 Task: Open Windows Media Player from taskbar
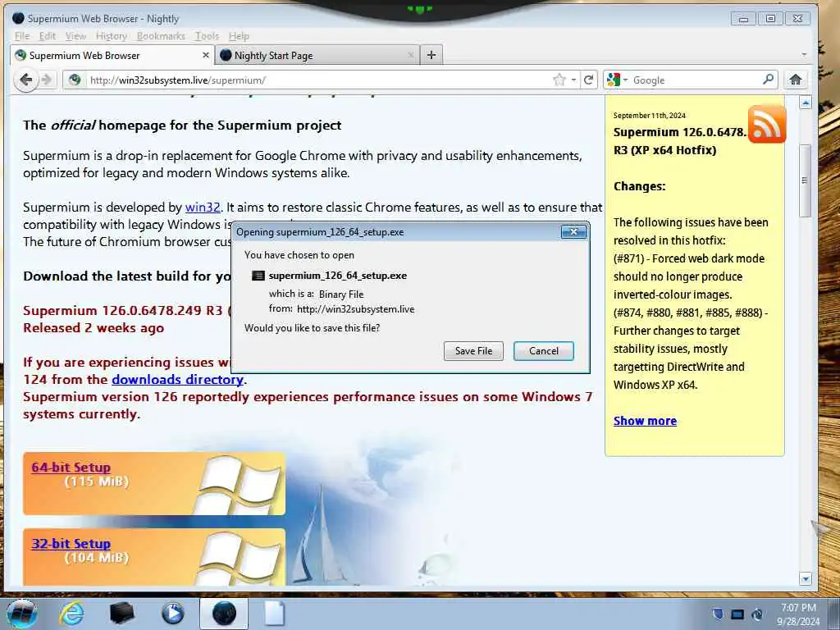[172, 614]
